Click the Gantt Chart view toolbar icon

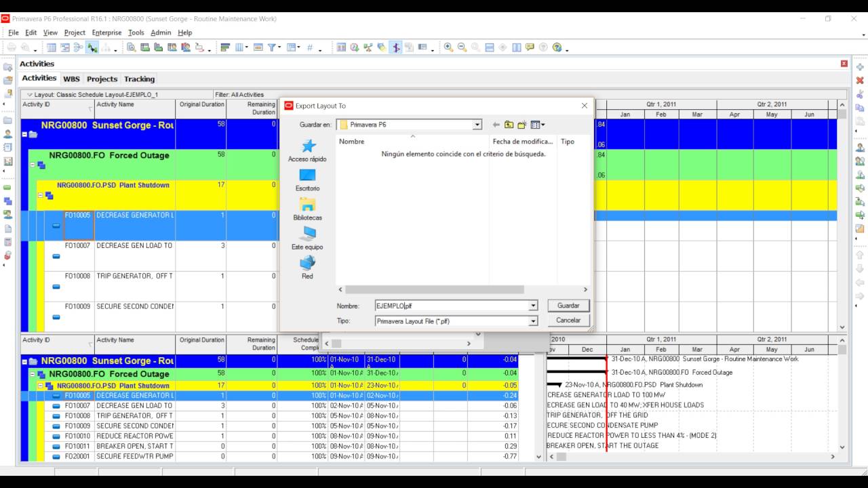(65, 47)
